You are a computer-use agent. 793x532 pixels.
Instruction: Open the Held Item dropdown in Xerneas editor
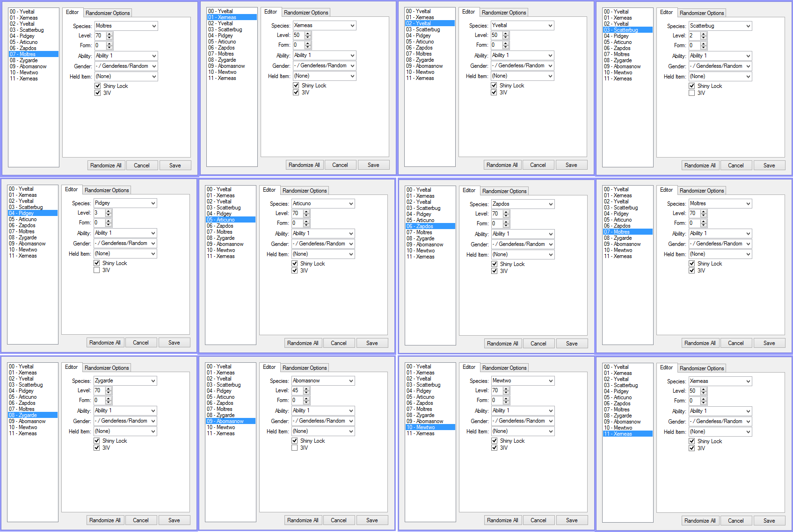click(324, 76)
